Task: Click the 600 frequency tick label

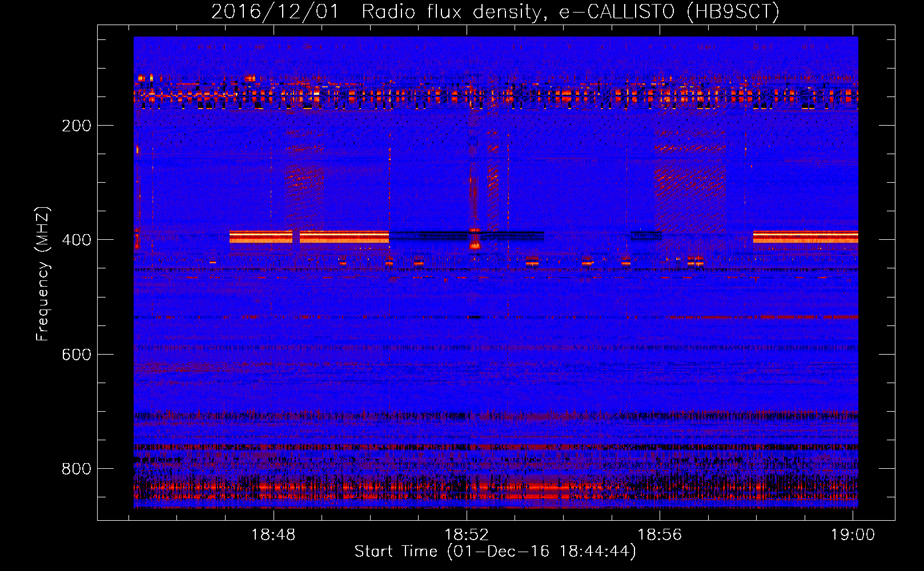Action: [77, 355]
